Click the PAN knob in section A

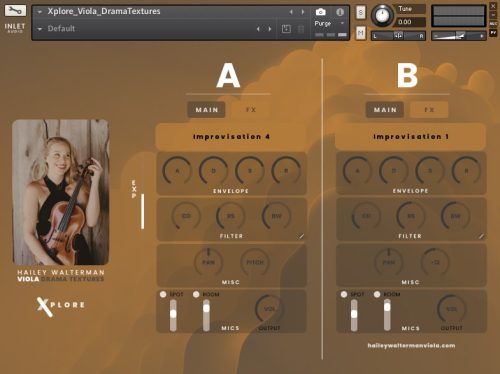coord(209,262)
